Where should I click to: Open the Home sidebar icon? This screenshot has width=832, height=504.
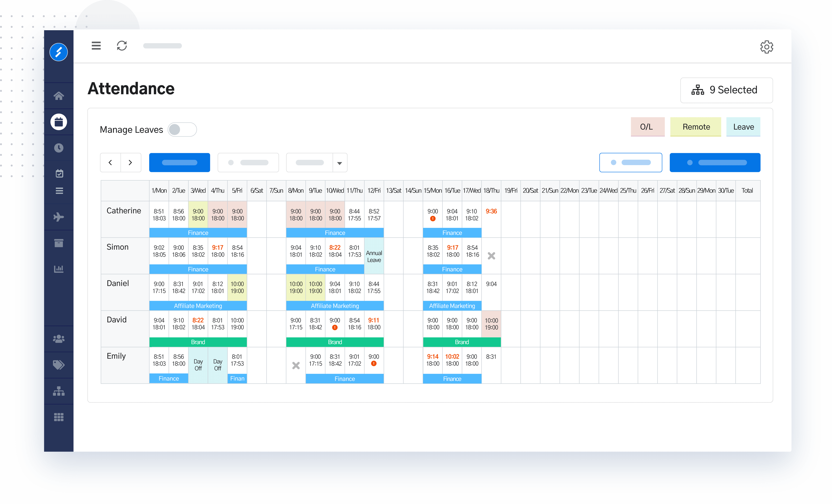[59, 96]
